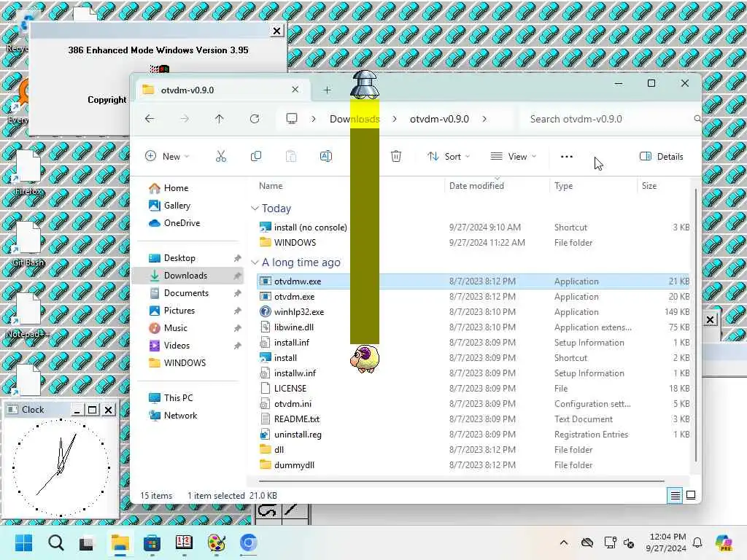Expand the chevron before Downloads breadcrumb
This screenshot has height=560, width=747.
[314, 119]
